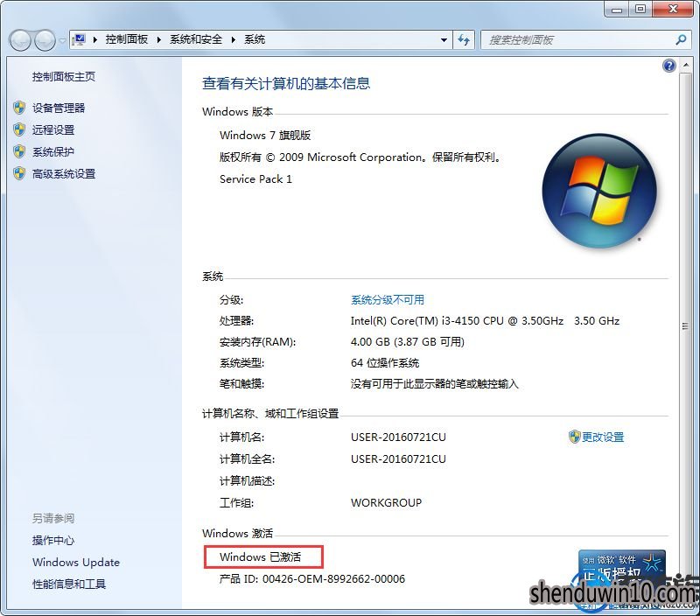Click the computer icon in address bar
The width and height of the screenshot is (700, 616).
pos(80,39)
